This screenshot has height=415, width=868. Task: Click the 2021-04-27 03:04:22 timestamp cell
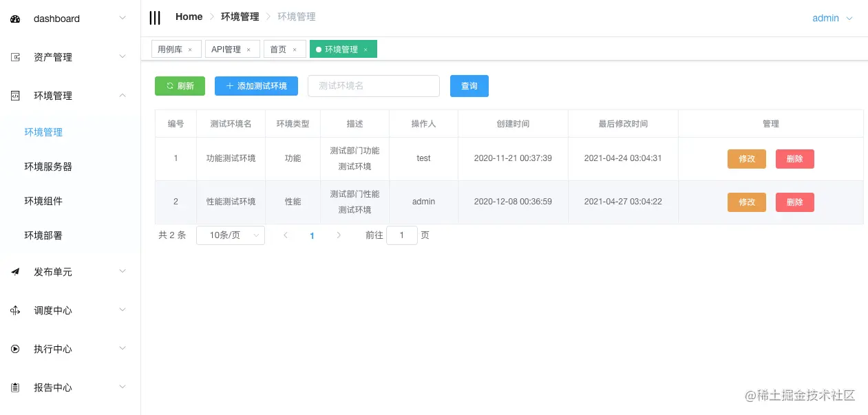click(623, 202)
